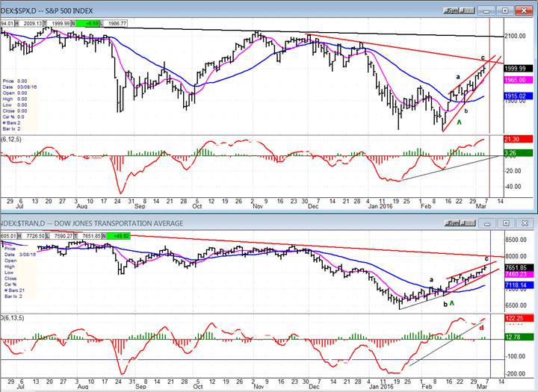Click the blue 7118.14 moving average label

[x=519, y=285]
